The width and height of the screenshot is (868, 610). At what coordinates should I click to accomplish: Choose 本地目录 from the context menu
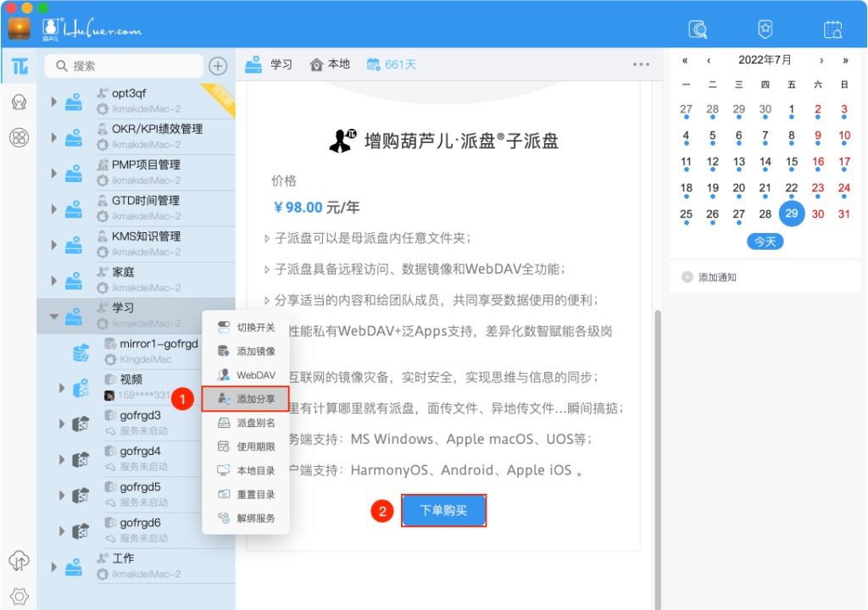coord(246,470)
